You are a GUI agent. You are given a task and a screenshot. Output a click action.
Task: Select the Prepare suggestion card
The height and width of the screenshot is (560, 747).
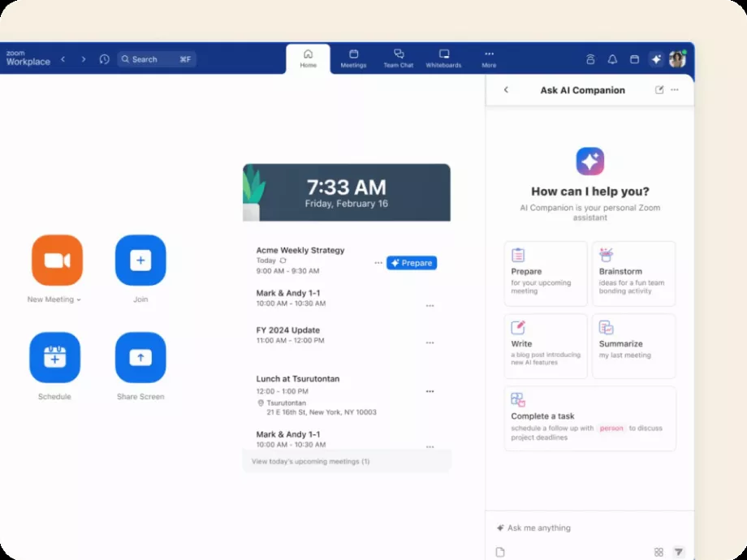coord(546,274)
